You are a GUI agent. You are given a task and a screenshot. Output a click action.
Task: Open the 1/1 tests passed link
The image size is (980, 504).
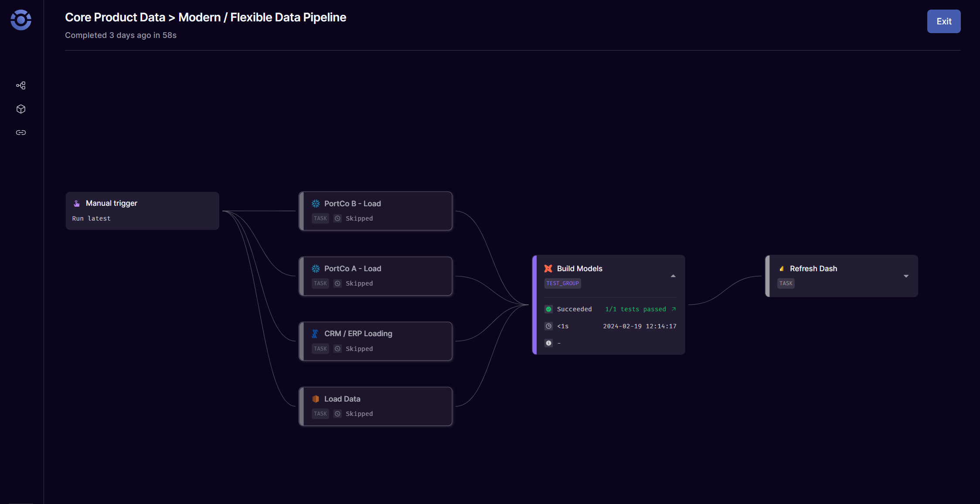click(639, 309)
